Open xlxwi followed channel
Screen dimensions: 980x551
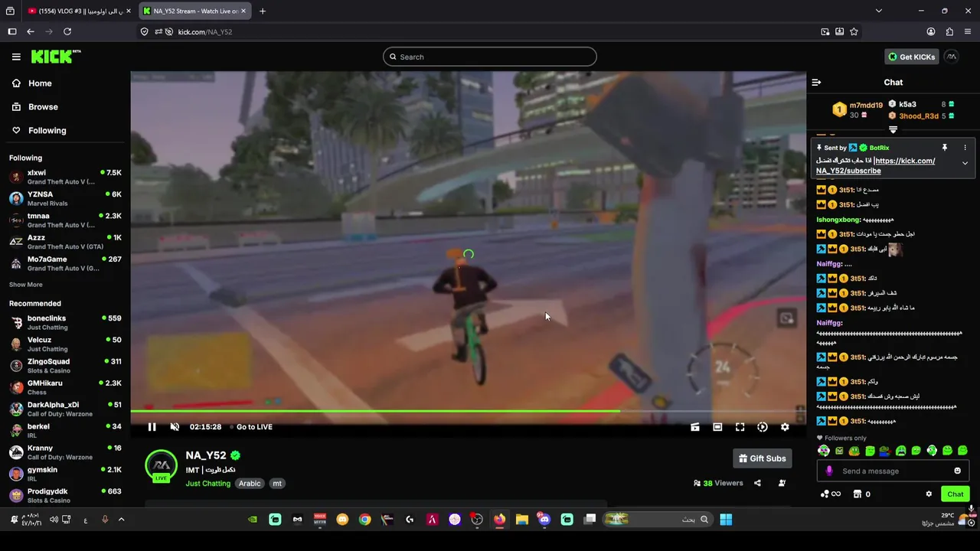[65, 177]
